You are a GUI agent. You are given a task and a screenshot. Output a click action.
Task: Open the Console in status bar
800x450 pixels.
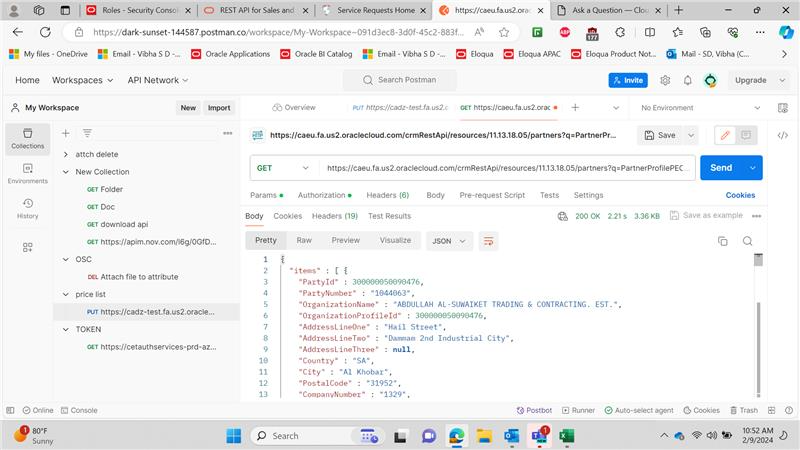pos(79,410)
